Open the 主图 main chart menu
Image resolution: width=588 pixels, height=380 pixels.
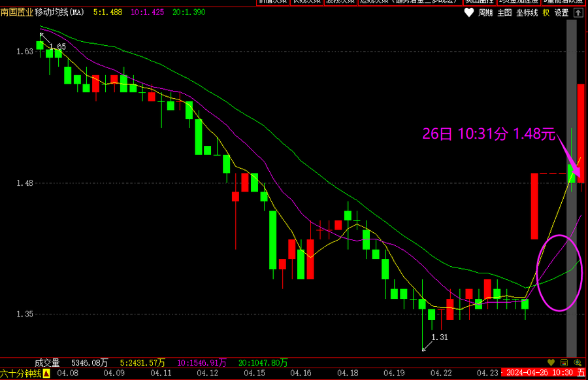[x=504, y=13]
